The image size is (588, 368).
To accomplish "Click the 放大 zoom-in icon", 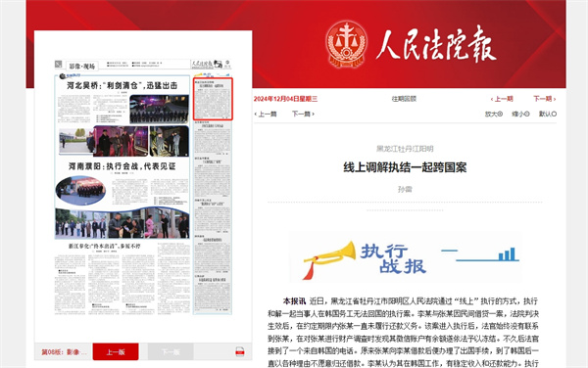I will click(x=494, y=114).
